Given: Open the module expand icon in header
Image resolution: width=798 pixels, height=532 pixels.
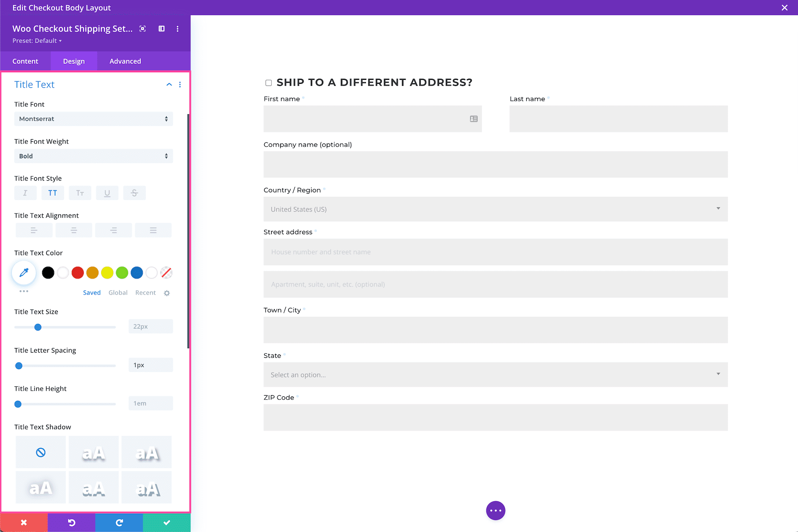Looking at the screenshot, I should [142, 28].
